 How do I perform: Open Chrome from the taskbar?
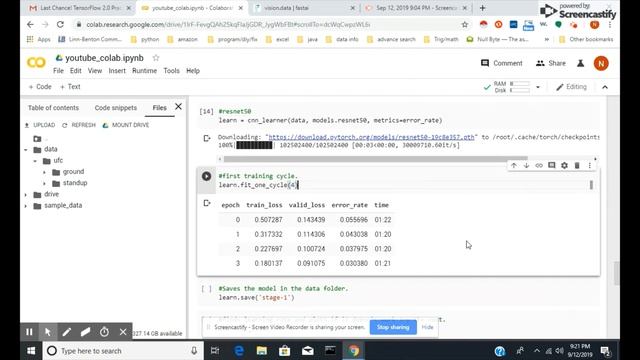click(353, 351)
